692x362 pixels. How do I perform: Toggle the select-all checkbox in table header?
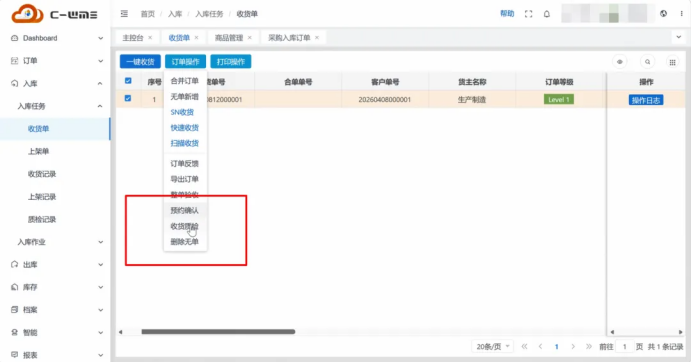pyautogui.click(x=128, y=81)
